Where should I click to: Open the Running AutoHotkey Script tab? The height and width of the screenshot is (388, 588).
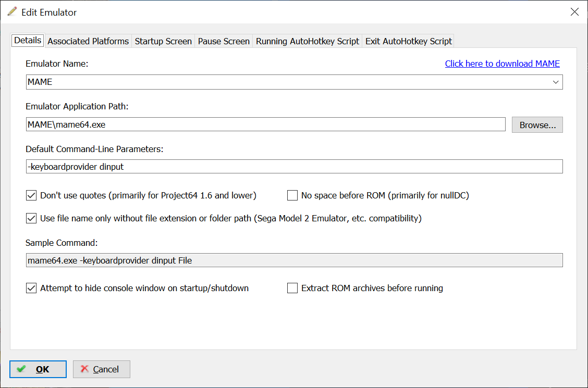[x=308, y=41]
